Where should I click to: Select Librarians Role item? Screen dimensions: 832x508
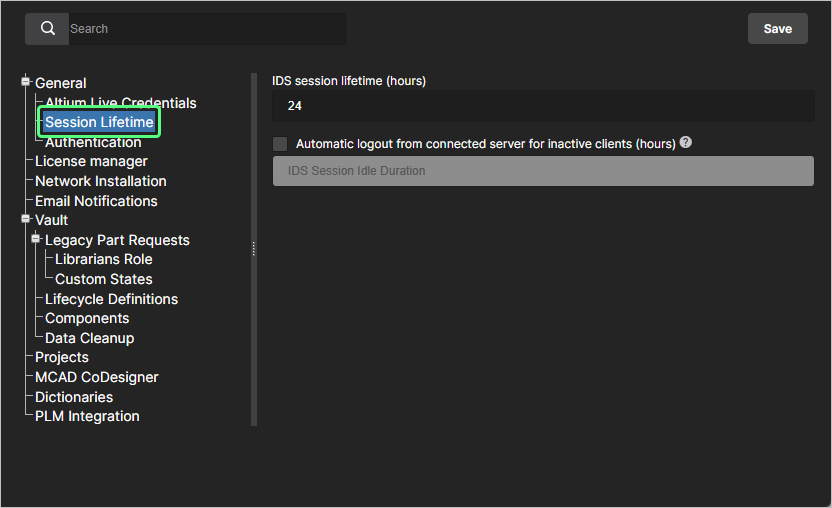tap(104, 259)
